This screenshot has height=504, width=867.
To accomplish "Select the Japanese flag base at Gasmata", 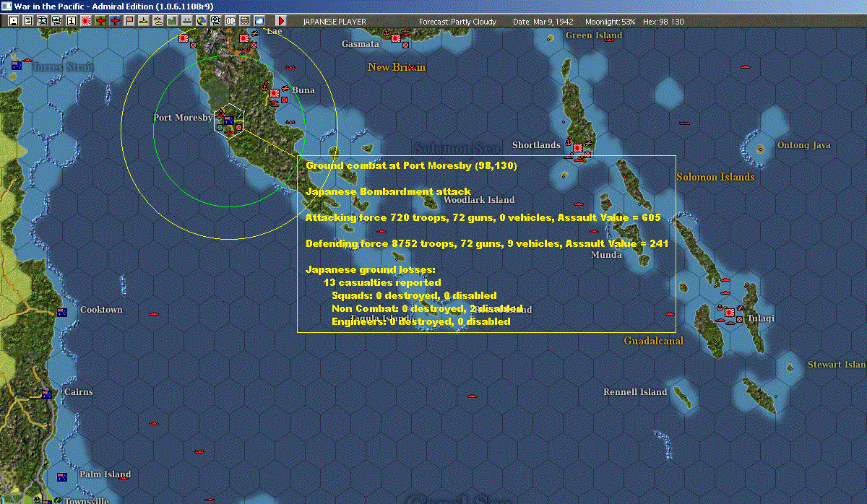I will [x=396, y=38].
